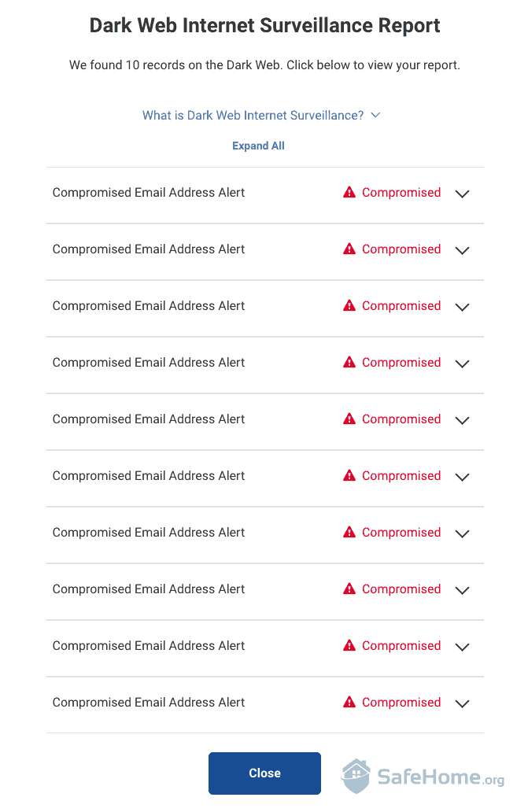517x812 pixels.
Task: Expand the sixth alert row chevron
Action: (x=462, y=477)
